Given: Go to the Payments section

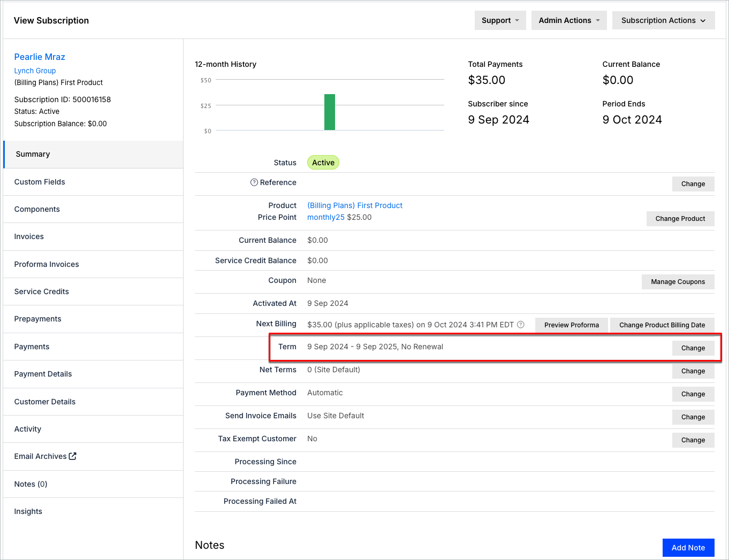Looking at the screenshot, I should pos(93,347).
